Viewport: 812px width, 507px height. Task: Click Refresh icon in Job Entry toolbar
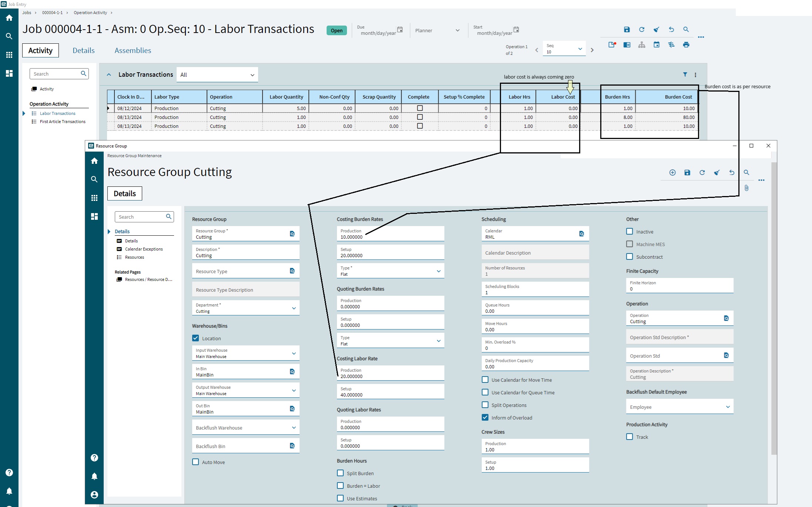(642, 30)
